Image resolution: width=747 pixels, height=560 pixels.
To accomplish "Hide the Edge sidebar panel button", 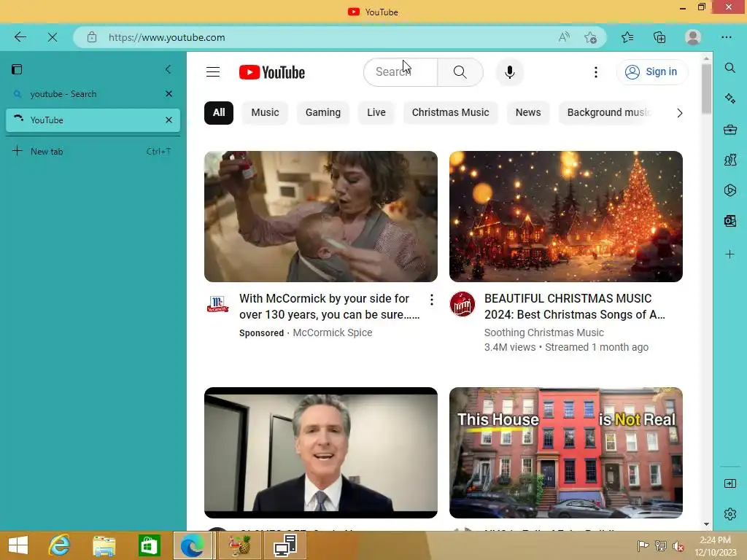I will pyautogui.click(x=729, y=484).
